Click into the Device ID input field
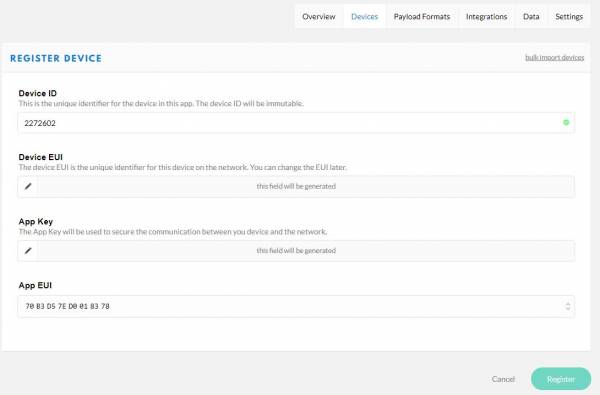The height and width of the screenshot is (395, 600). click(x=296, y=123)
